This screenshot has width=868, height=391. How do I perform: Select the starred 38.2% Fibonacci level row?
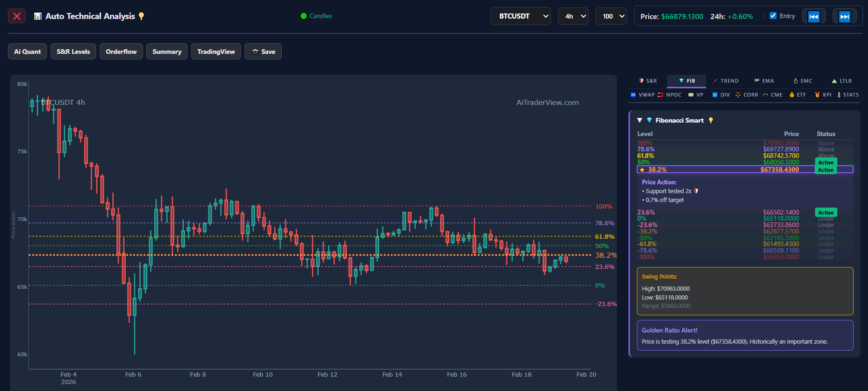pos(745,169)
